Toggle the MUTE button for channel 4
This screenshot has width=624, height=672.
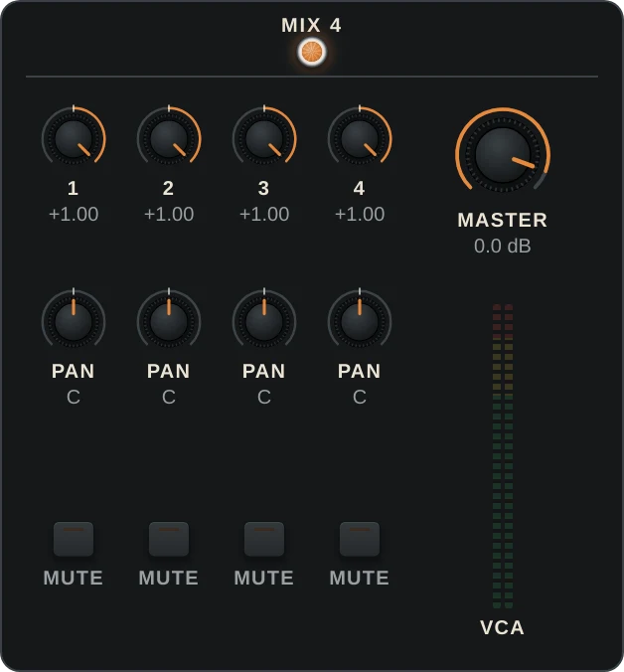(x=360, y=539)
